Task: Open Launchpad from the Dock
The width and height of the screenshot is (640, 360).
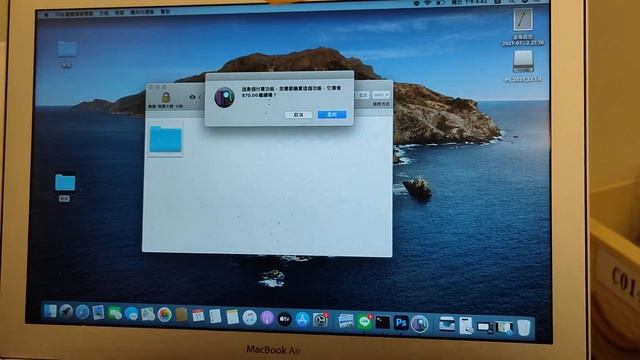Action: tap(66, 312)
